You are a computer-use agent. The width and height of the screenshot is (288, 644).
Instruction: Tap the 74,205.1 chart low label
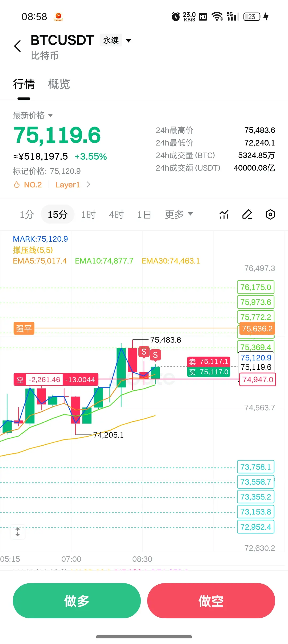click(108, 435)
